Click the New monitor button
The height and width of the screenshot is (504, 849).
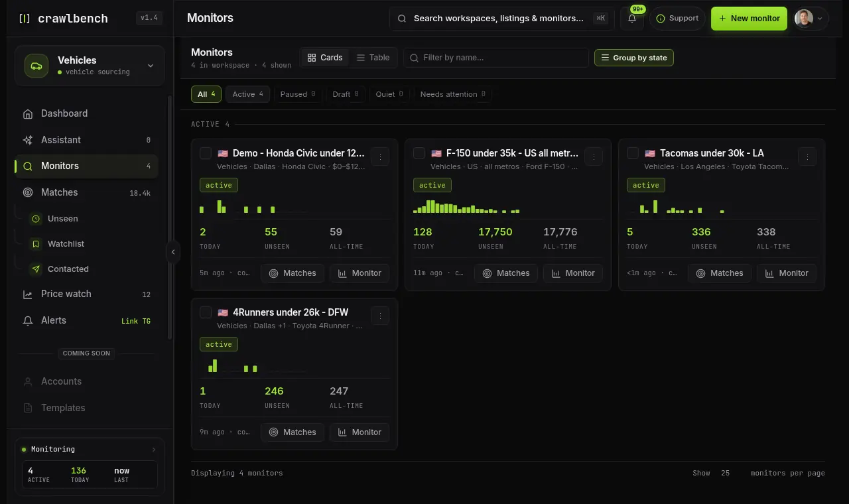[749, 19]
